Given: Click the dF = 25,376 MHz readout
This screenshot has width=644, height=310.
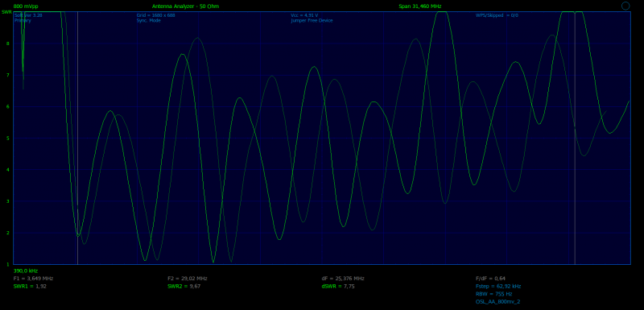Looking at the screenshot, I should point(343,279).
